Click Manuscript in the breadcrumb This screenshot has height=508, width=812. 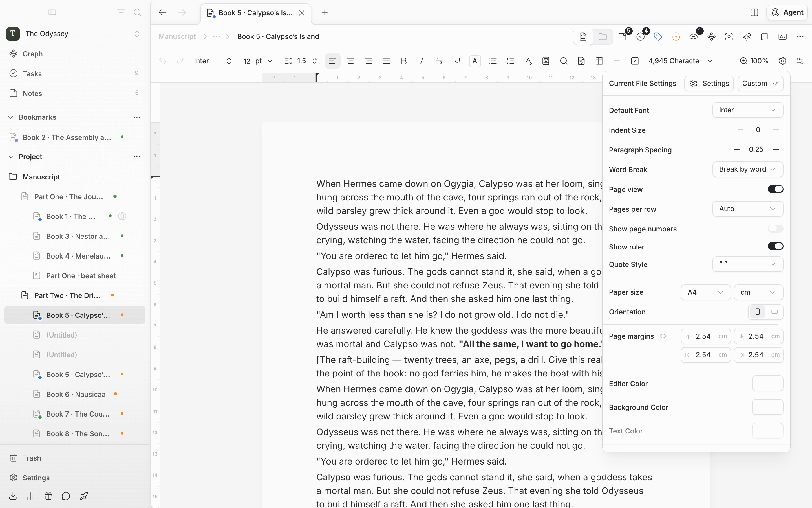point(177,36)
